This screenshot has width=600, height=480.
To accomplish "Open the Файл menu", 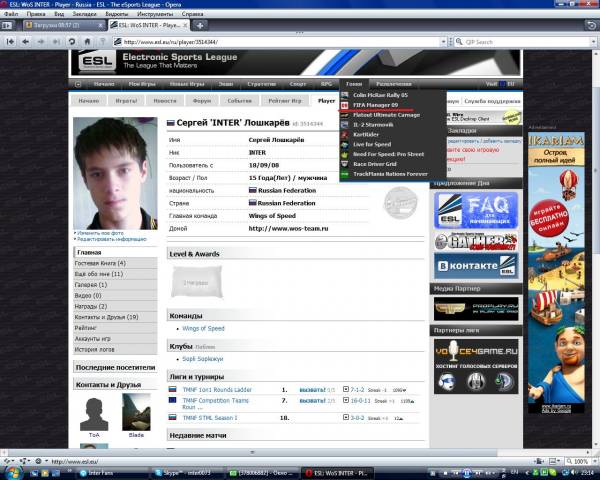I will click(x=11, y=14).
